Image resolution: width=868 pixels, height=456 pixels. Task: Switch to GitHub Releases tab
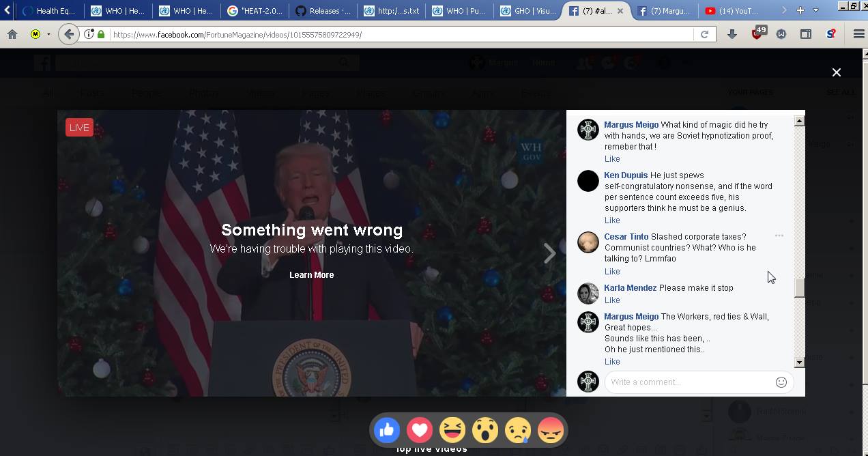(322, 11)
